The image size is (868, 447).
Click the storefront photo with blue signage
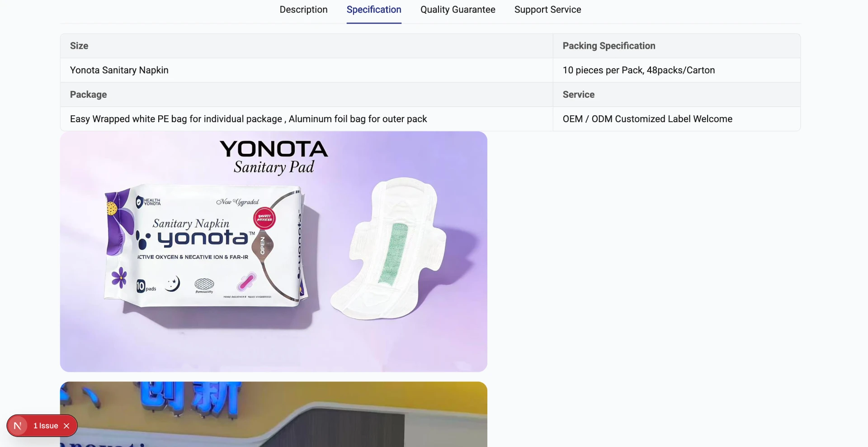click(274, 414)
